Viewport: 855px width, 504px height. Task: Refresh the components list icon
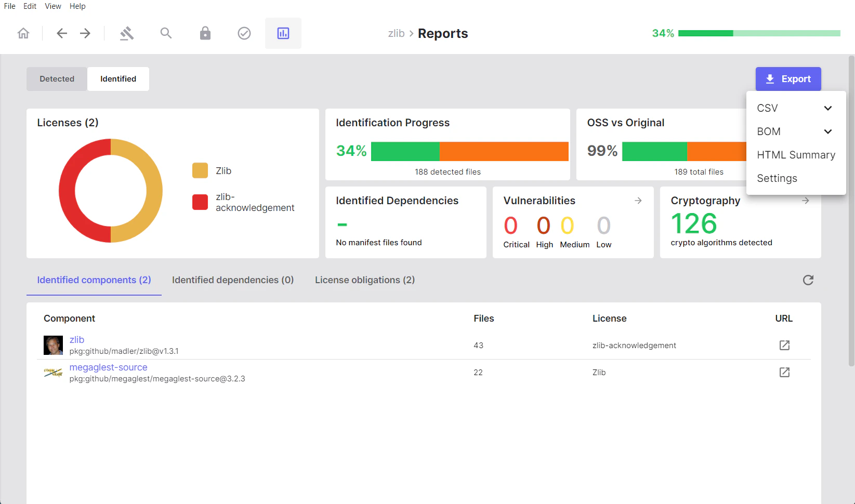point(808,280)
